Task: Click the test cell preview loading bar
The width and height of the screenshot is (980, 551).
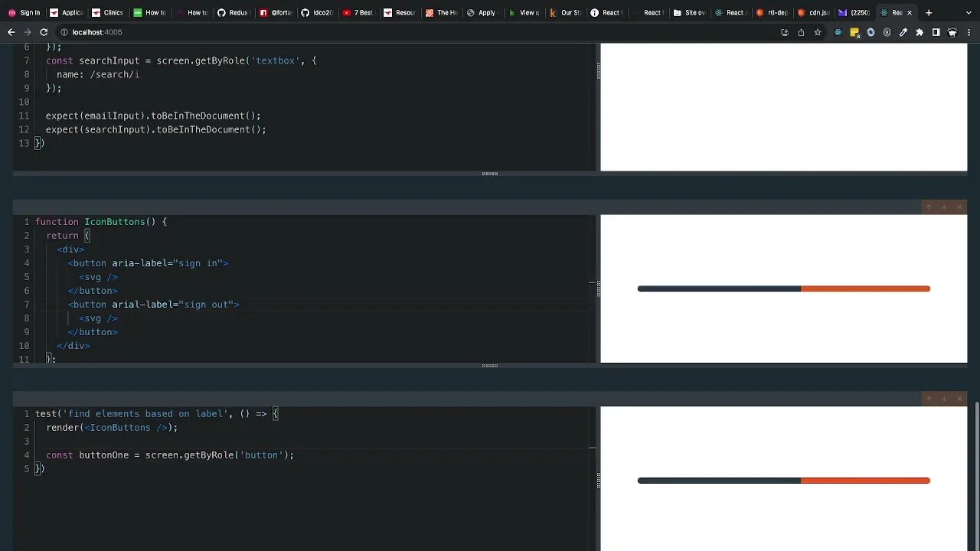Action: pos(784,481)
